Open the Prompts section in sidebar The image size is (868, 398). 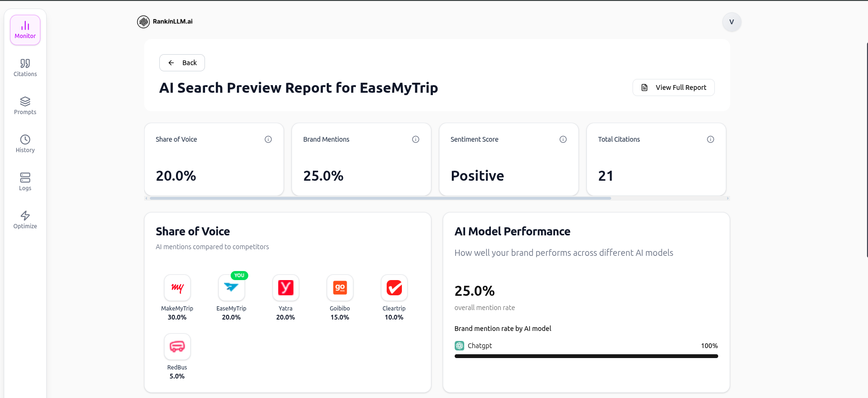(25, 106)
